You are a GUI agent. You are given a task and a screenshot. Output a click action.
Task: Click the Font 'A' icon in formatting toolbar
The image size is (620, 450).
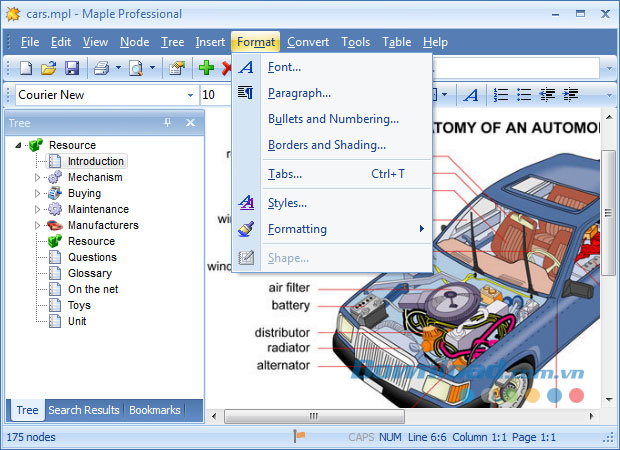click(471, 95)
